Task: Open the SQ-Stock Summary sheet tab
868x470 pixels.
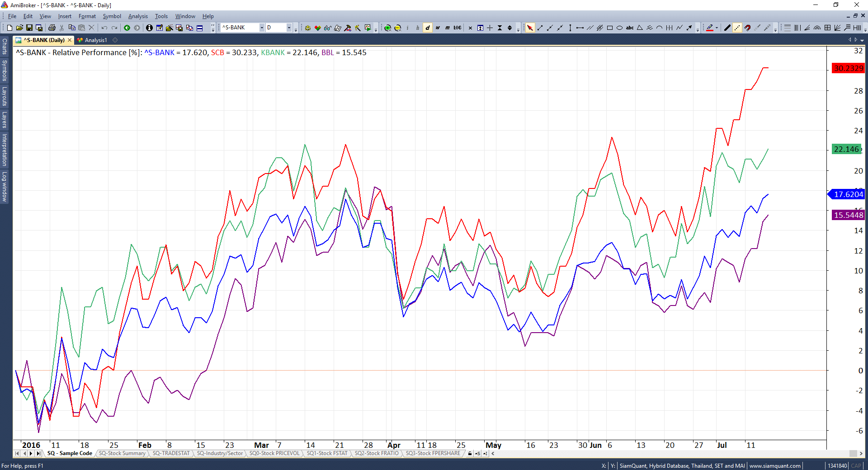Action: (x=122, y=453)
